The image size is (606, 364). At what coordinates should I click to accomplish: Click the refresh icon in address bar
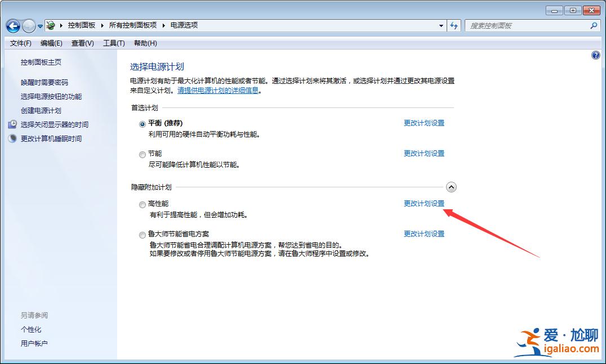pos(454,25)
